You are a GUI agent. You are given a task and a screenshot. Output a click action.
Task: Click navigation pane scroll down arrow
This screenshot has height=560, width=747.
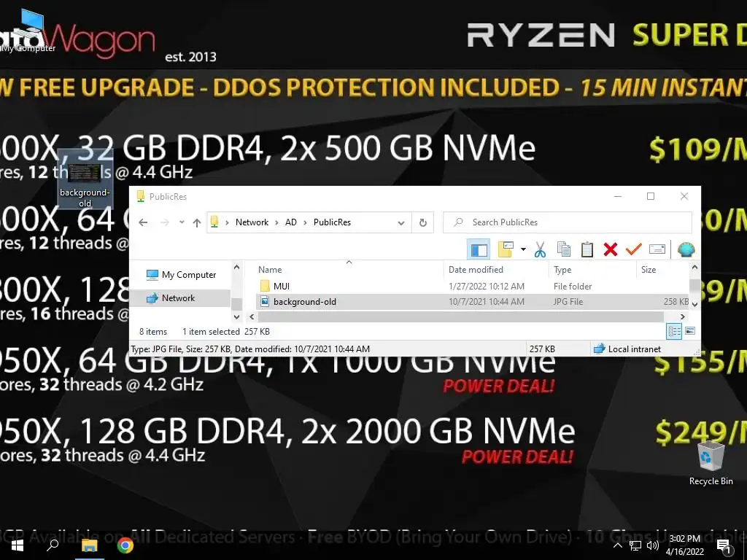point(236,316)
